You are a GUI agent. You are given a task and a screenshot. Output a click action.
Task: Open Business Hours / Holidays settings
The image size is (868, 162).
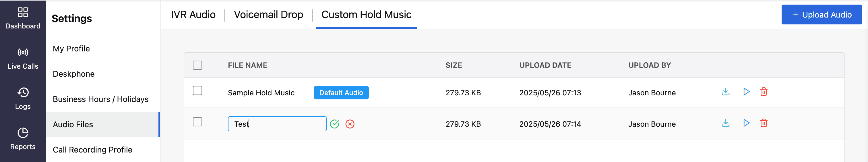100,99
